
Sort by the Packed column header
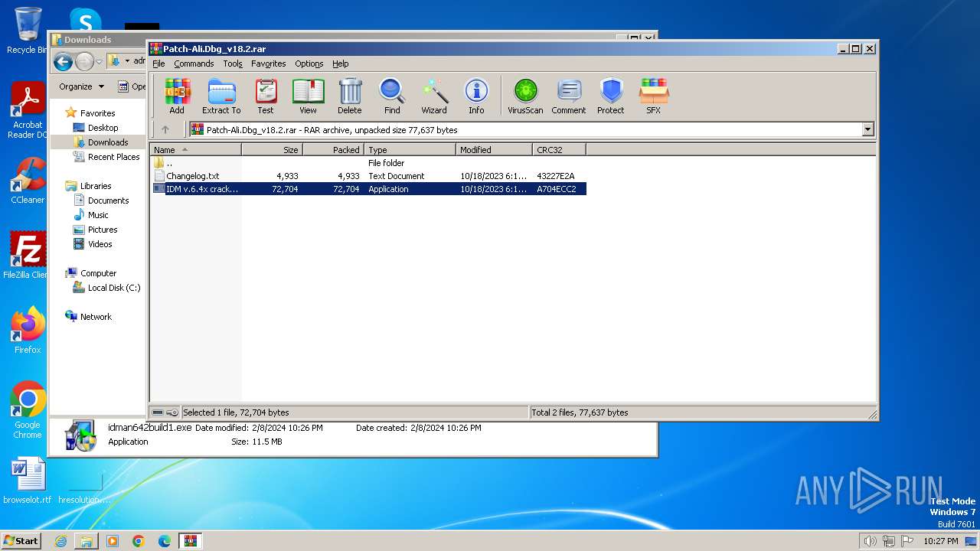click(x=334, y=149)
